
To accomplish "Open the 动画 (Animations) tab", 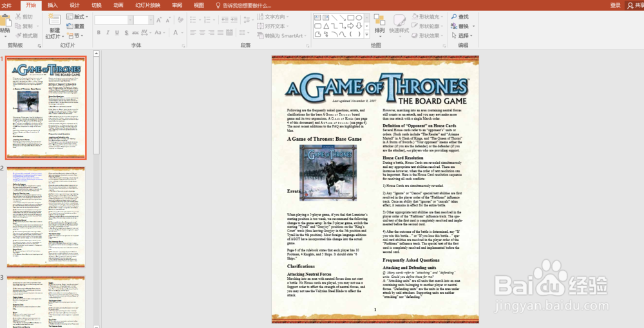I will [x=118, y=5].
